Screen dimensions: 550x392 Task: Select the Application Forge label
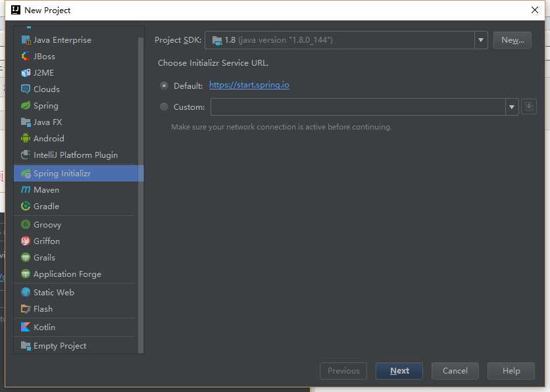point(67,274)
